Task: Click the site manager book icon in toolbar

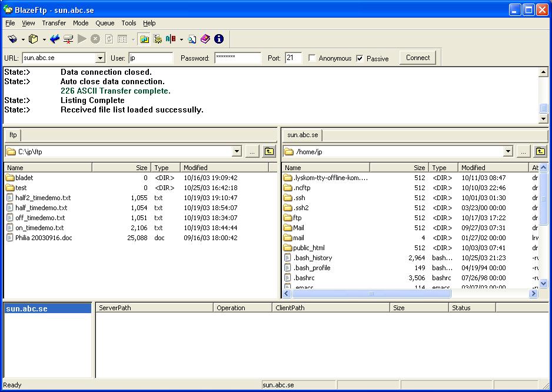Action: [13, 39]
